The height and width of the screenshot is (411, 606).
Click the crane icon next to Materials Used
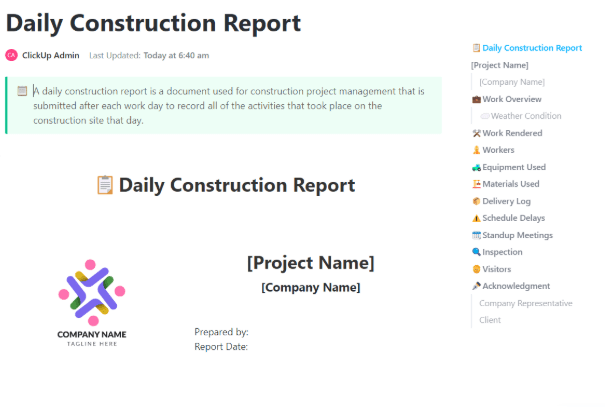click(x=476, y=184)
